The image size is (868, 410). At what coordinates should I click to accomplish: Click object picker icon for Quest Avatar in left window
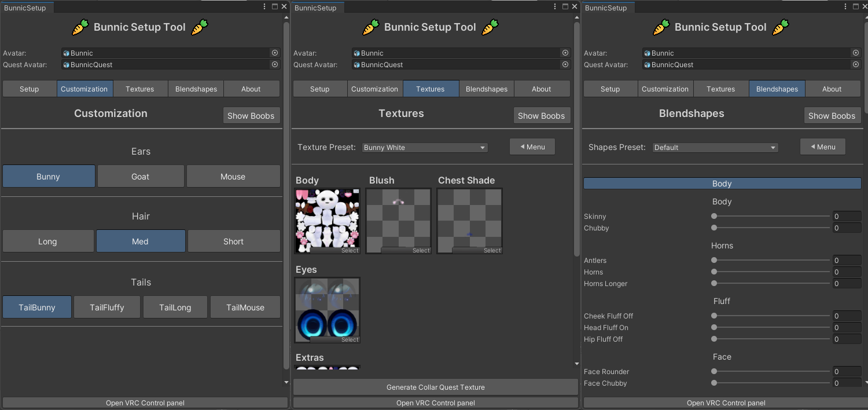pyautogui.click(x=275, y=64)
